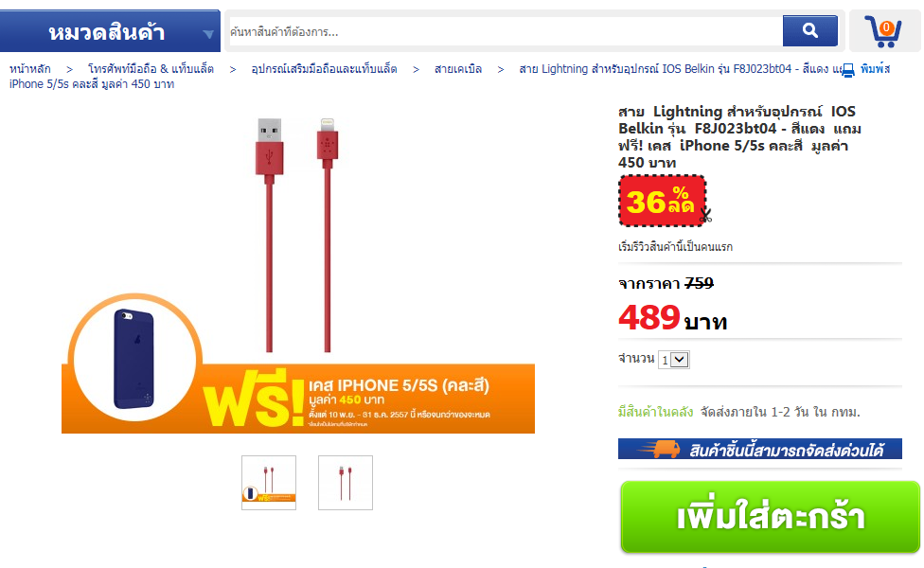Open the จำนวน quantity dropdown

(x=673, y=360)
